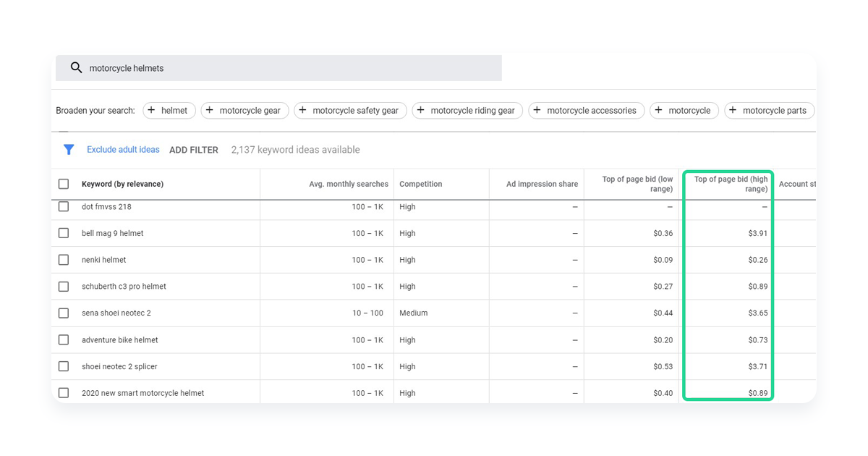This screenshot has height=456, width=868.
Task: Click the '$0.26' high range bid value
Action: pyautogui.click(x=758, y=260)
